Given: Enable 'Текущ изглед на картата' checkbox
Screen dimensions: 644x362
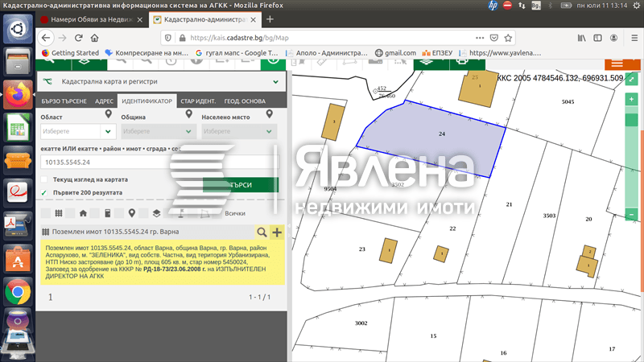Looking at the screenshot, I should pyautogui.click(x=44, y=179).
